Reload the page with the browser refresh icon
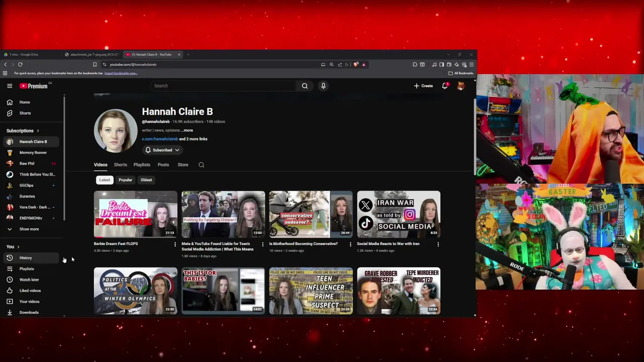Image resolution: width=644 pixels, height=362 pixels. tap(20, 64)
